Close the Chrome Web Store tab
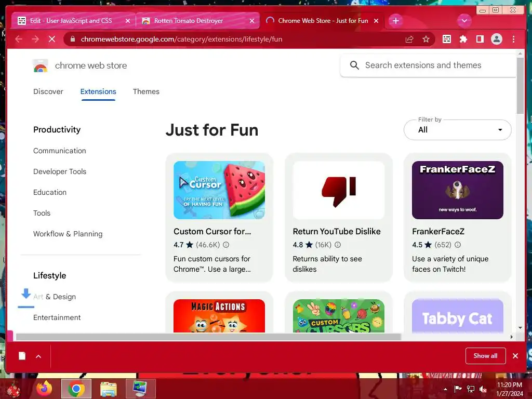This screenshot has height=399, width=532. tap(376, 21)
